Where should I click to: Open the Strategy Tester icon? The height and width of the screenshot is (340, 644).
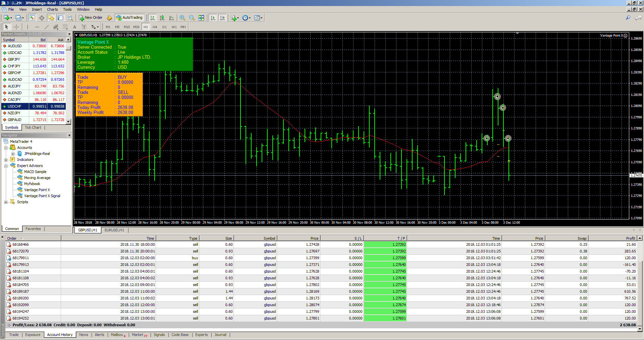[x=70, y=18]
